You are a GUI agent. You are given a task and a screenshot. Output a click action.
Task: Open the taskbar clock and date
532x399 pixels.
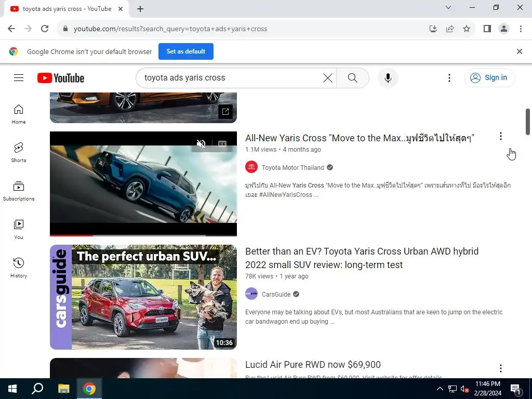tap(487, 389)
